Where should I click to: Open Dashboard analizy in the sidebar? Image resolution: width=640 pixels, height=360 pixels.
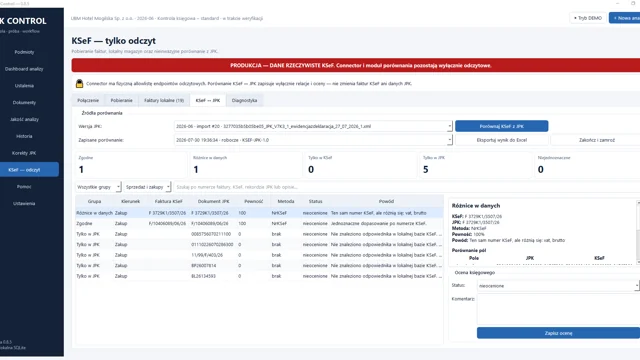click(x=24, y=69)
